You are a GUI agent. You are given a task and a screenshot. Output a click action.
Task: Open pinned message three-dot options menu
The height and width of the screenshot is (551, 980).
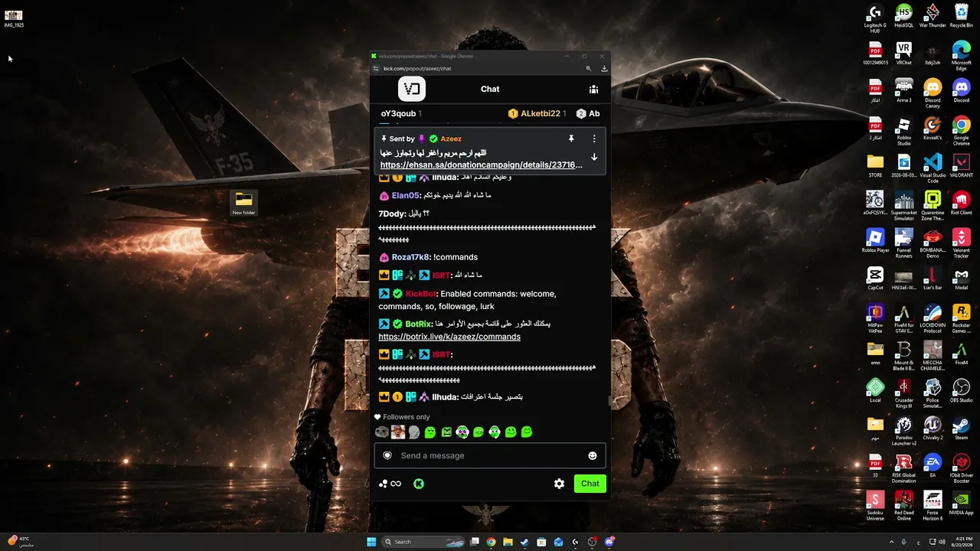pos(594,139)
